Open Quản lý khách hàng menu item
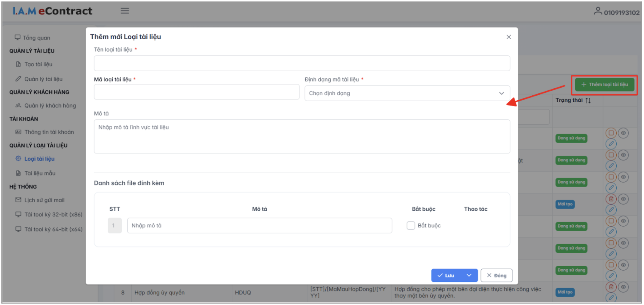The width and height of the screenshot is (644, 305). [50, 105]
